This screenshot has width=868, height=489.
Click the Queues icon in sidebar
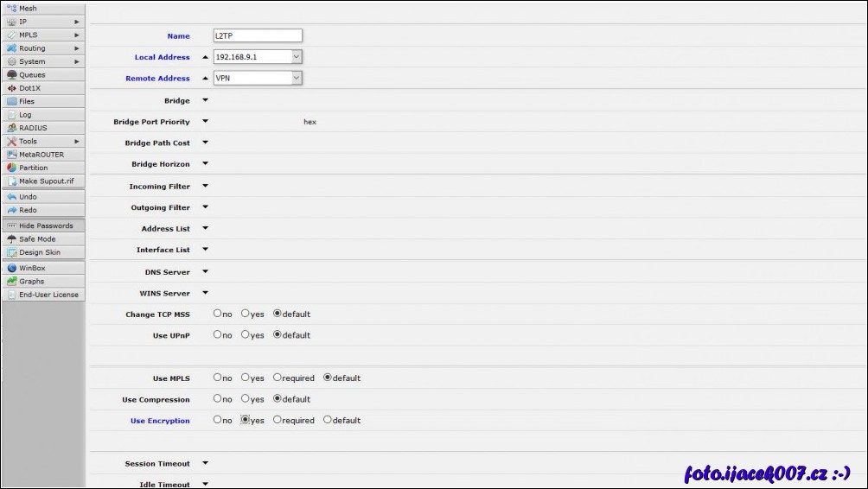tap(12, 75)
